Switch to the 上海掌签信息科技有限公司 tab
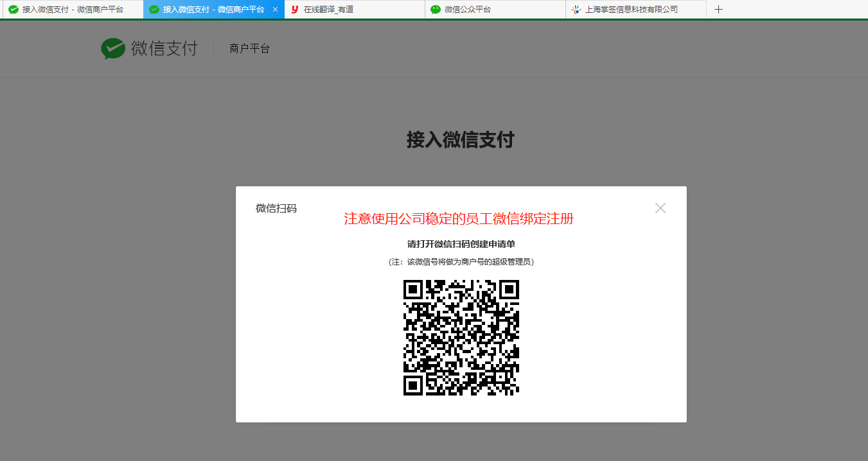Image resolution: width=868 pixels, height=461 pixels. tap(636, 10)
